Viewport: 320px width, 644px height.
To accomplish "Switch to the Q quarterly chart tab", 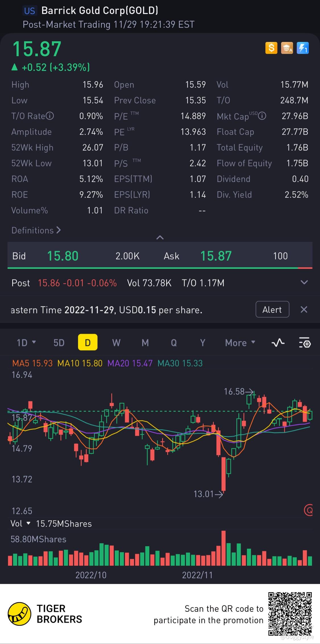I will pos(174,343).
